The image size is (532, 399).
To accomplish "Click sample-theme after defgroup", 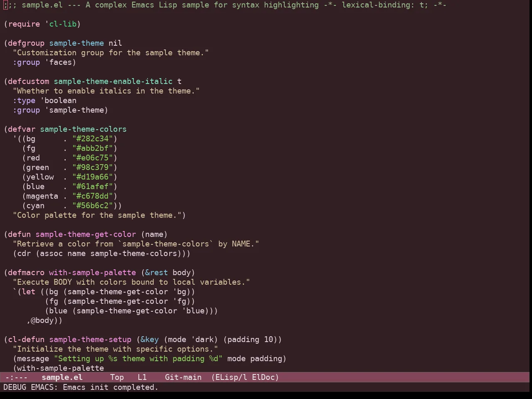I will tap(76, 43).
